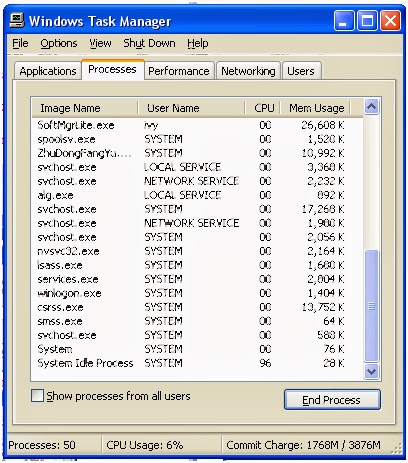Screen dimensions: 408x463
Task: Click the scrollbar down arrow
Action: [371, 371]
